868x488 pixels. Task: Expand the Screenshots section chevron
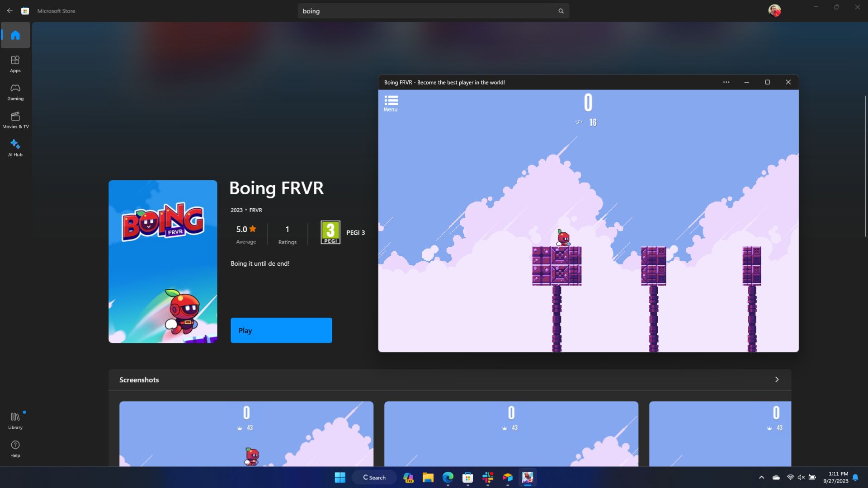pyautogui.click(x=777, y=380)
